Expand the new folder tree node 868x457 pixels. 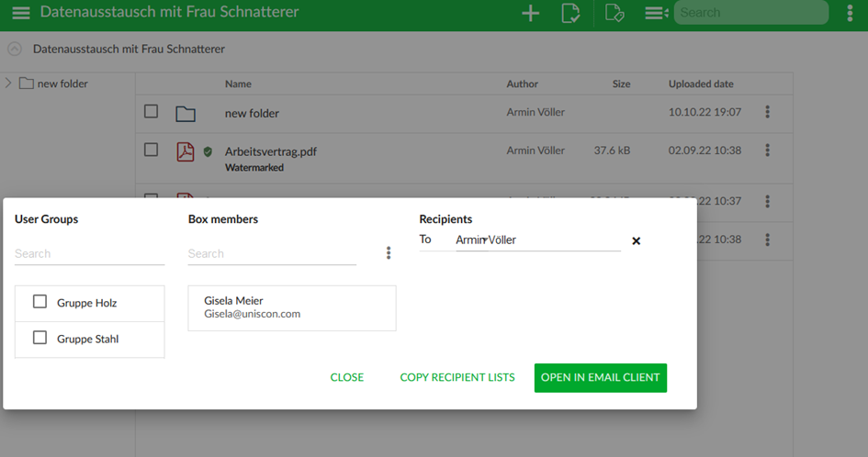pyautogui.click(x=8, y=83)
